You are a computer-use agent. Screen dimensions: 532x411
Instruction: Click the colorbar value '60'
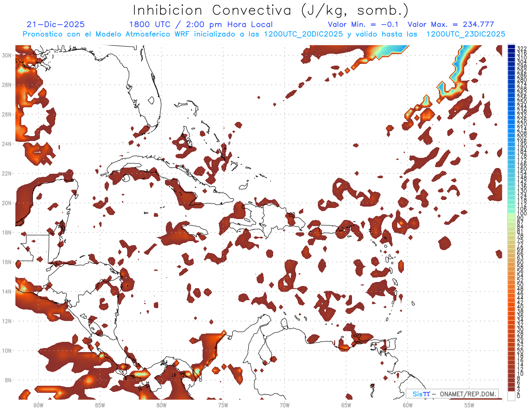520,262
